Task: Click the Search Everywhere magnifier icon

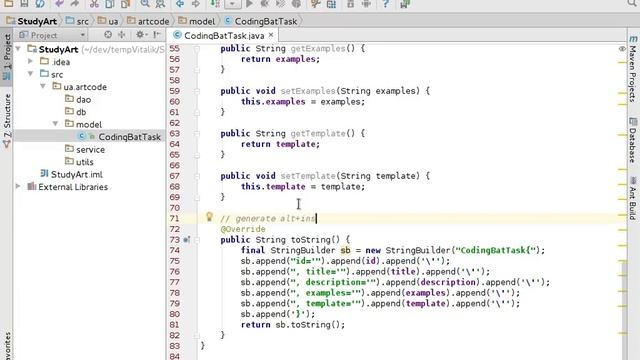Action: pos(633,3)
